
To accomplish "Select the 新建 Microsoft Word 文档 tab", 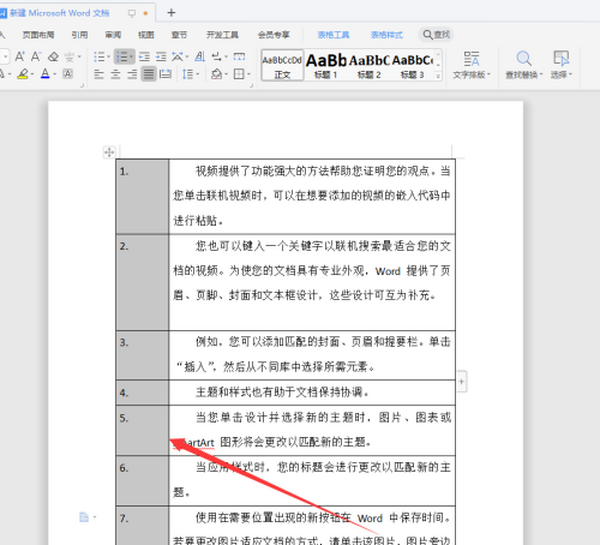I will pyautogui.click(x=59, y=13).
